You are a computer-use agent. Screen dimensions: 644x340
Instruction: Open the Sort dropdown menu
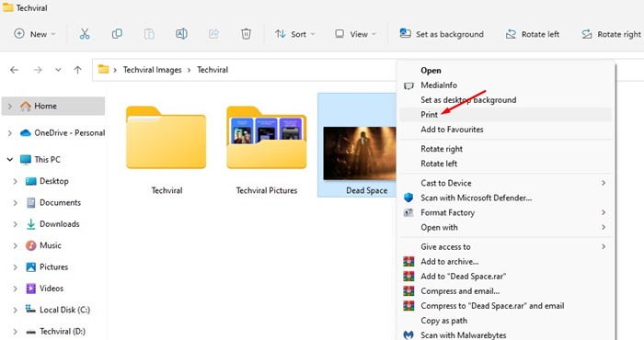pyautogui.click(x=295, y=34)
